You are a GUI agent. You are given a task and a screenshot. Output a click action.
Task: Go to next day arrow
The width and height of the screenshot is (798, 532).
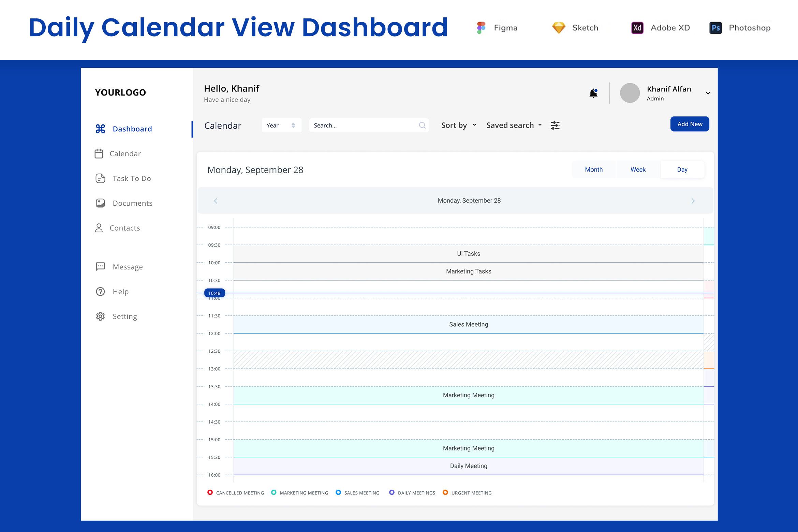693,201
